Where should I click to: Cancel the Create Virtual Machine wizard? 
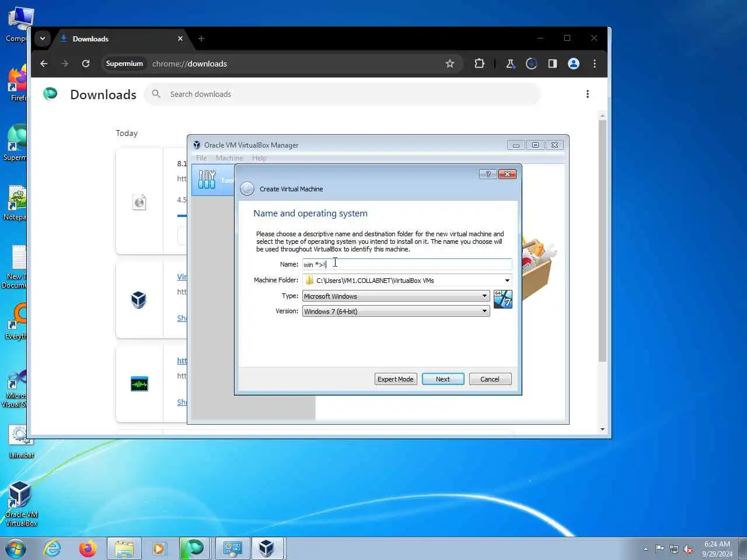pos(490,379)
